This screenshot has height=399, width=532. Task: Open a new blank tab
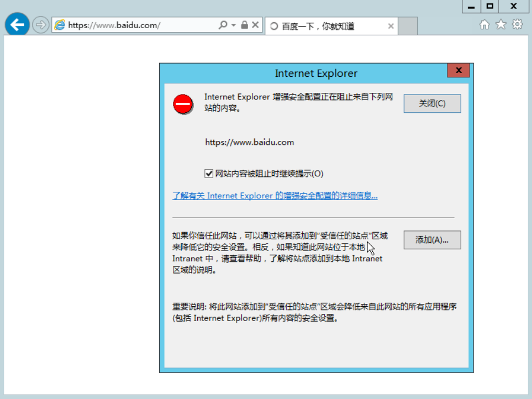[x=408, y=26]
